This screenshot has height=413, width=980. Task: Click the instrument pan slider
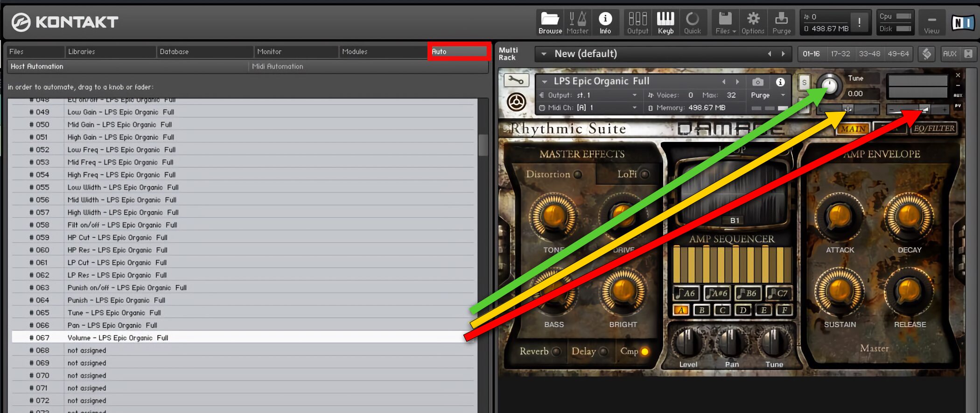point(847,109)
